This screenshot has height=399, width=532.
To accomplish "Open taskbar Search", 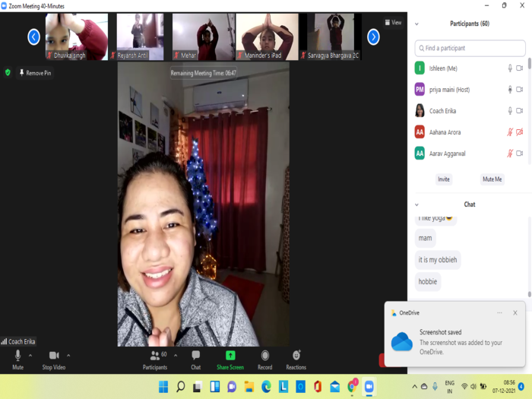I will pos(181,386).
